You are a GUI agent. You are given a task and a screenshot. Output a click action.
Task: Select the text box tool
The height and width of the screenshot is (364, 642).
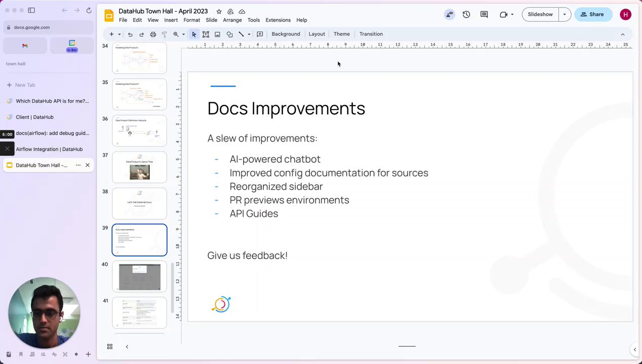click(x=206, y=34)
